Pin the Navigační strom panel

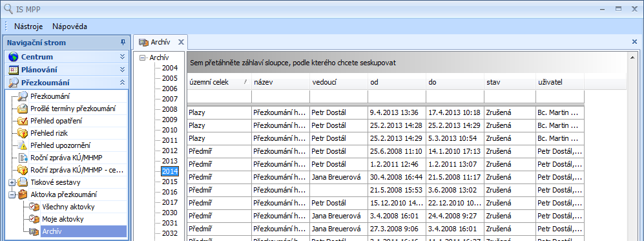(x=122, y=42)
